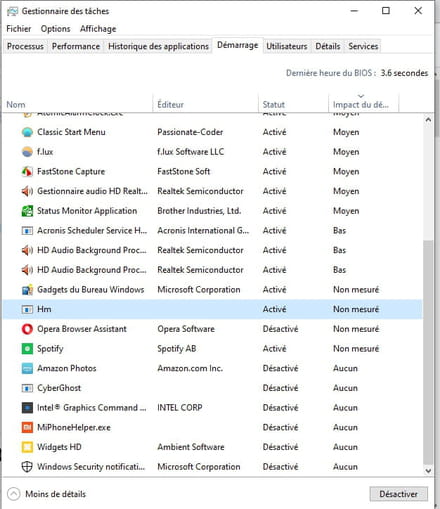Image resolution: width=440 pixels, height=509 pixels.
Task: Open the Détails tab
Action: point(328,46)
